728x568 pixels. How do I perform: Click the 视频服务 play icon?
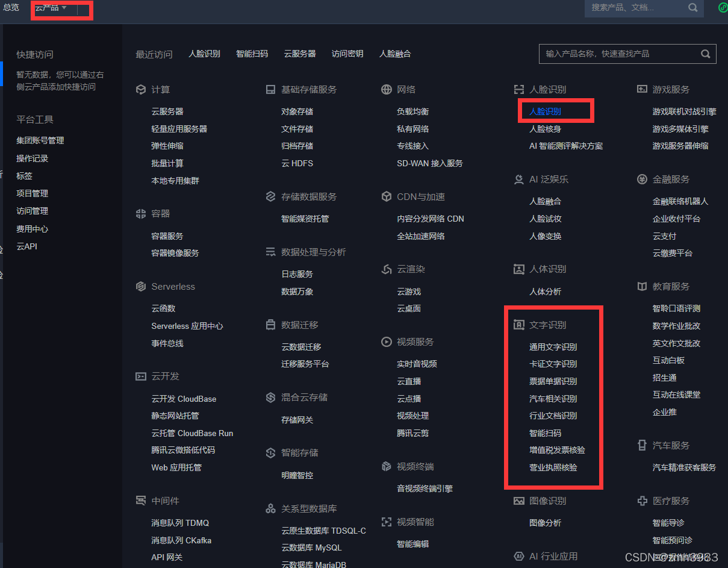pos(387,342)
